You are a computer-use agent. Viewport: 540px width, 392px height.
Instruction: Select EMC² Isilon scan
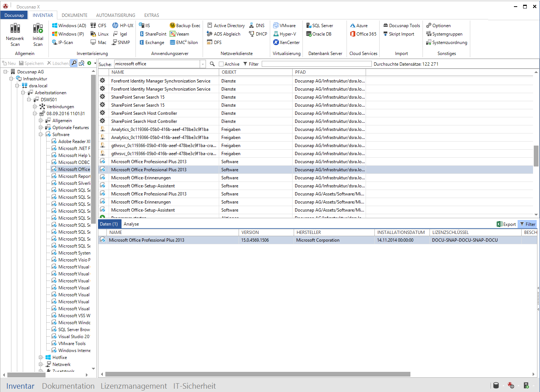(184, 42)
